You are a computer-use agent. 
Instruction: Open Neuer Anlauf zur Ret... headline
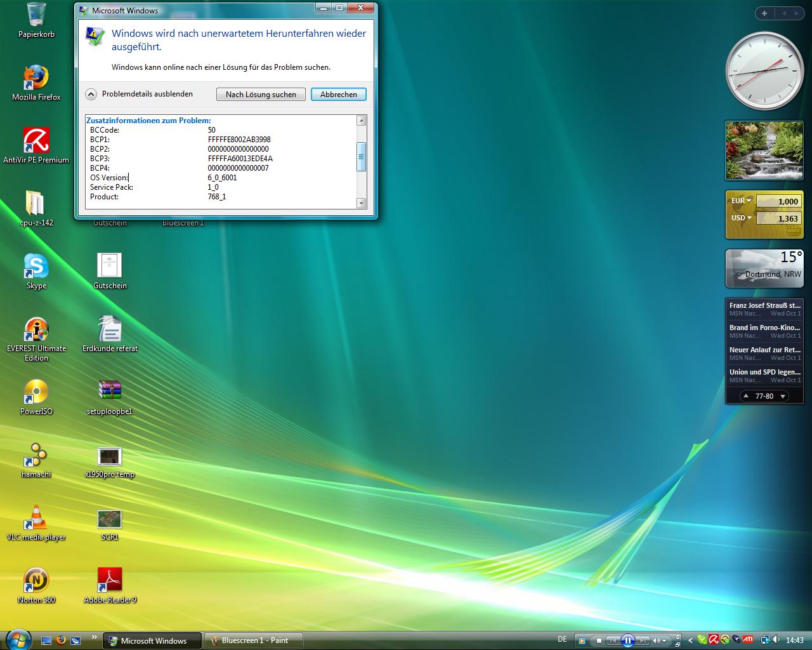pyautogui.click(x=764, y=353)
